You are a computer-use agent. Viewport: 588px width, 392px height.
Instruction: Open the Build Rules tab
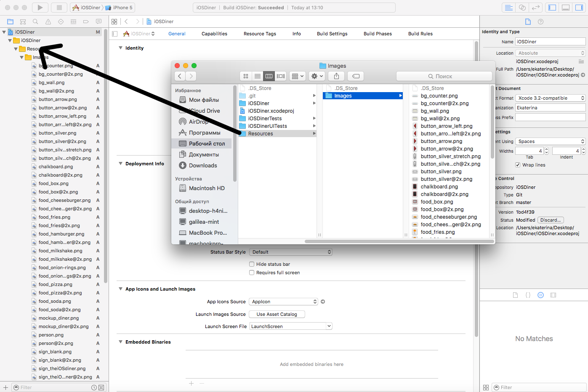click(420, 34)
